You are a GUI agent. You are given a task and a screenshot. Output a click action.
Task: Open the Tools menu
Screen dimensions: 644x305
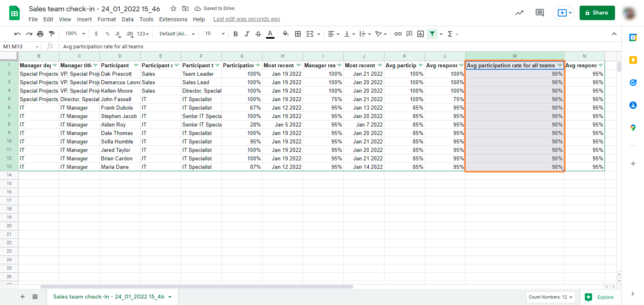tap(146, 19)
